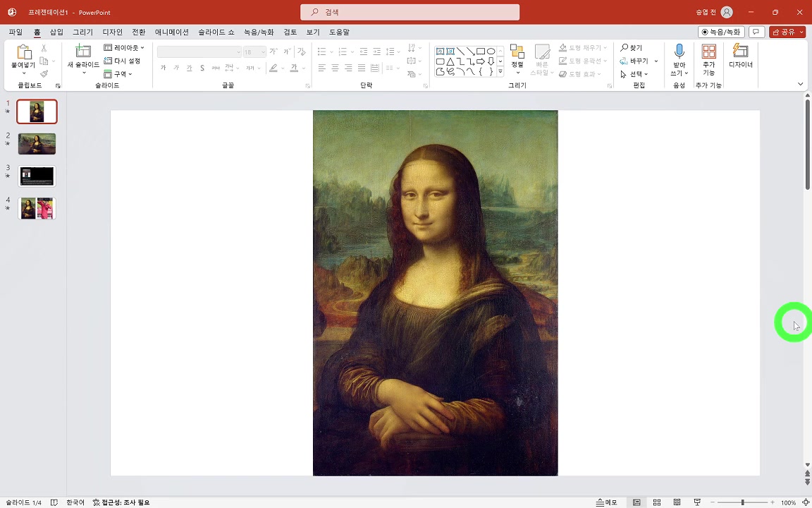Expand the shapes gallery more button

coord(500,71)
